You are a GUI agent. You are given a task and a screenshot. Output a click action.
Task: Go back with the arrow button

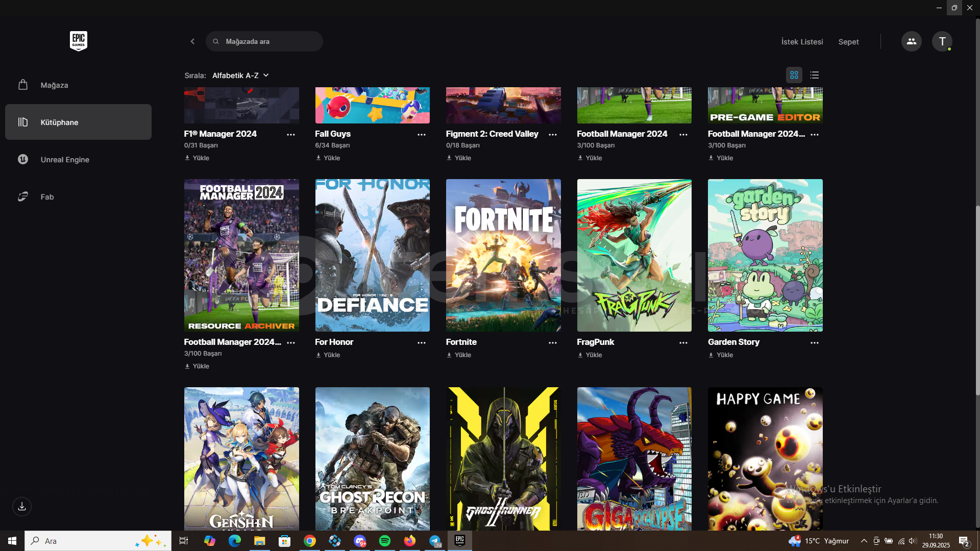(192, 41)
